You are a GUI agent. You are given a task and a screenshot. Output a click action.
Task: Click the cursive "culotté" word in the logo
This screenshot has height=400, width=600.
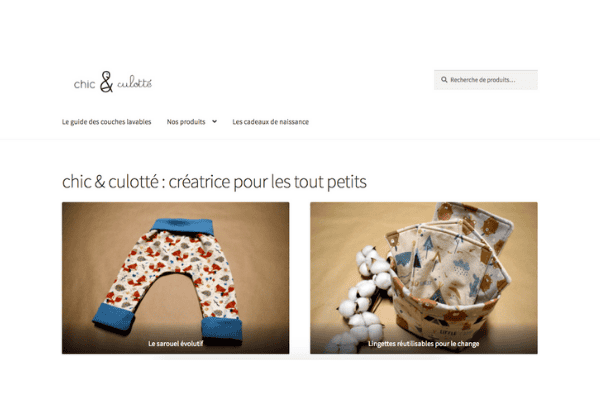[134, 82]
